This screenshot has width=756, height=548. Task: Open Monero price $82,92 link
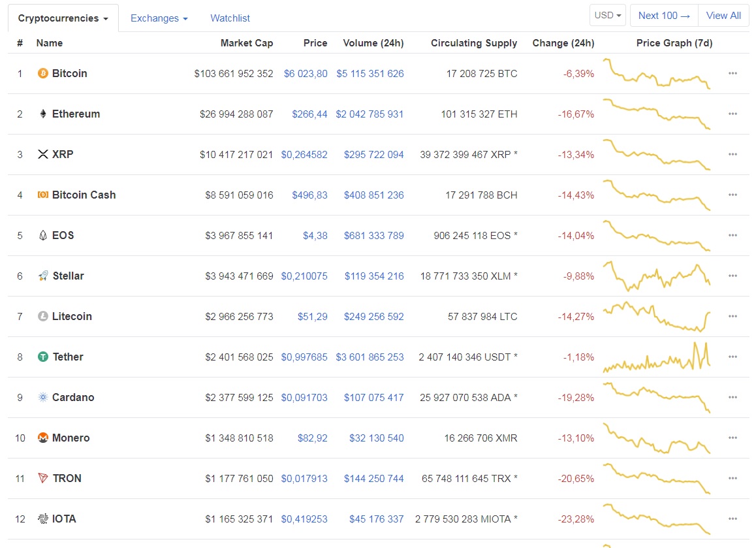click(313, 438)
